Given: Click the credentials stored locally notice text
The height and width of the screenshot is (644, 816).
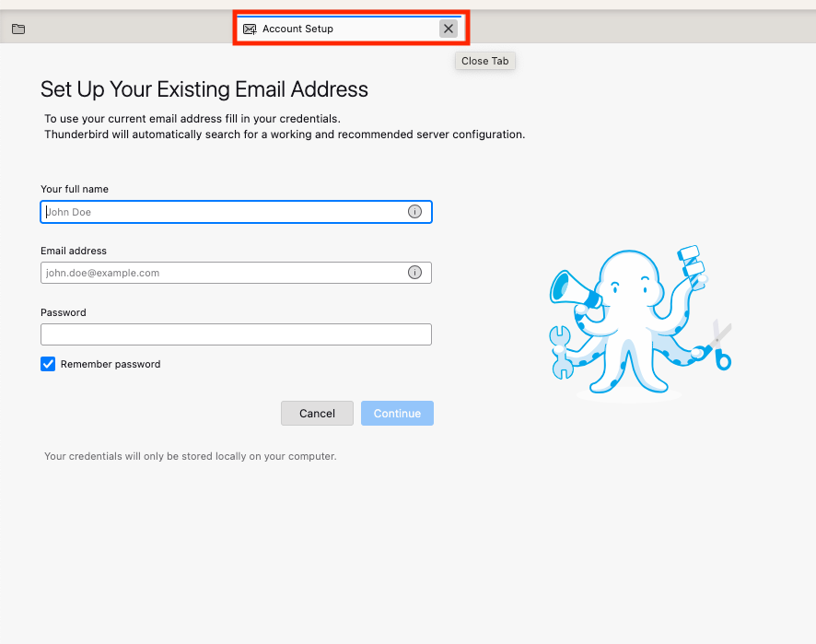Looking at the screenshot, I should point(191,456).
